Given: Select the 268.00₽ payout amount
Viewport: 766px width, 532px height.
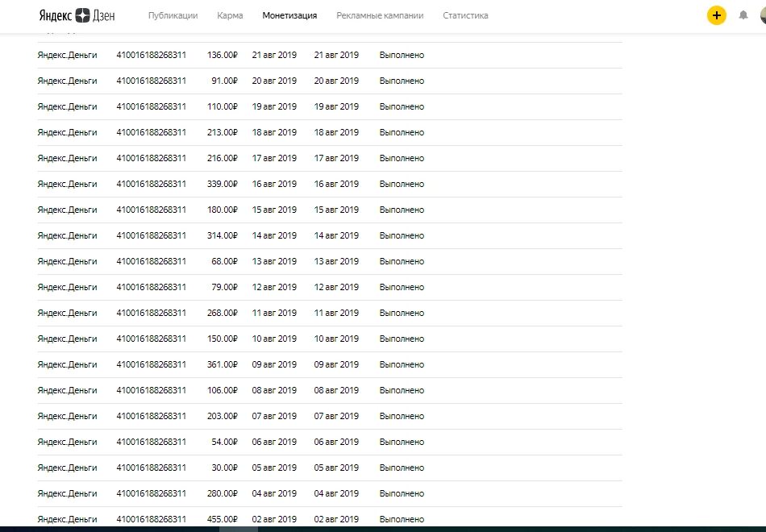Looking at the screenshot, I should [x=223, y=313].
